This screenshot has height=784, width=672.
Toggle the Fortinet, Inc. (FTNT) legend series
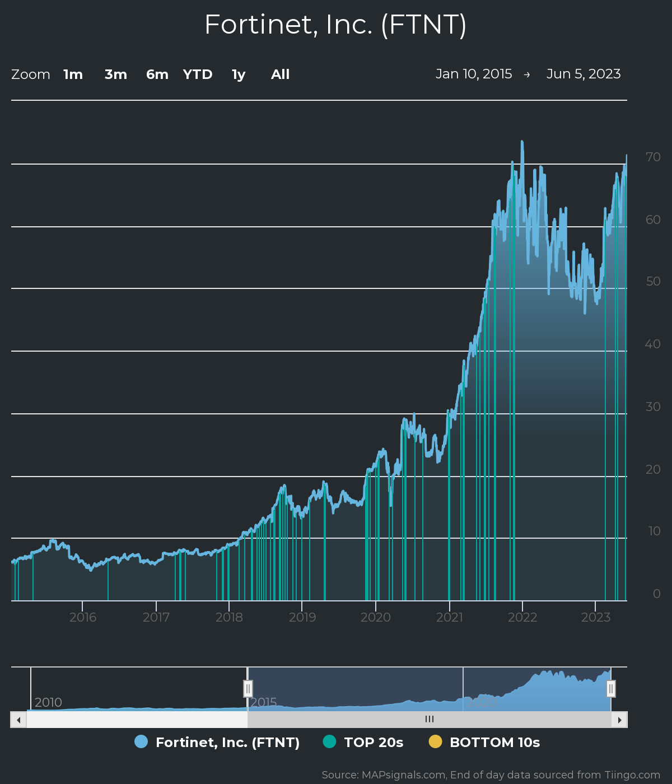217,742
